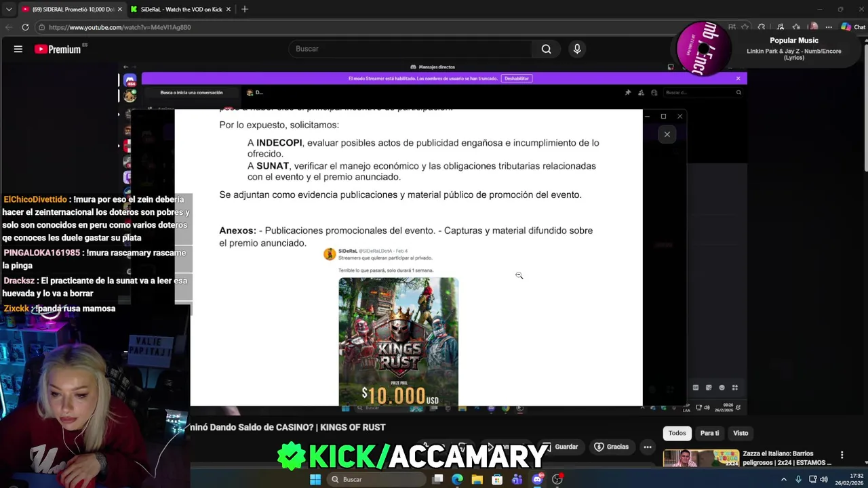Click the Deshabilitar streamer mode button
The height and width of the screenshot is (488, 868).
click(516, 79)
